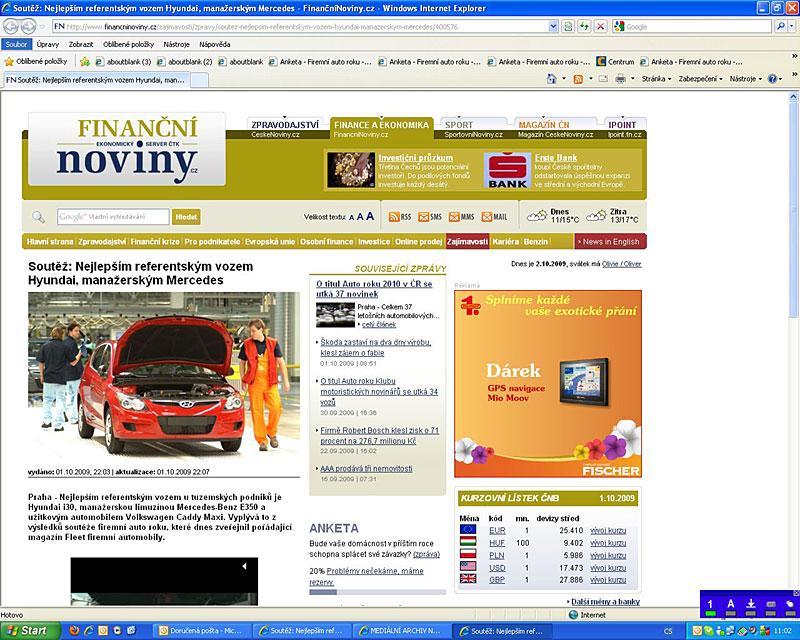Open the Favorites star labeled Oblíbené položky
This screenshot has height=640, width=800.
point(36,62)
